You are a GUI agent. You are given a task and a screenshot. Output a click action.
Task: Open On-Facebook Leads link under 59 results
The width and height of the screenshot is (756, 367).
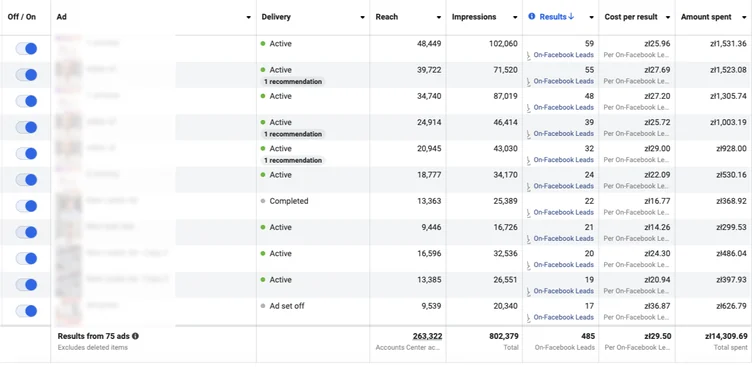(564, 55)
